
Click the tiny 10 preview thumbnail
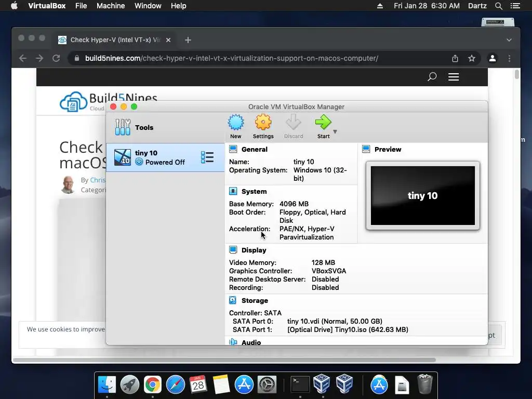point(423,195)
